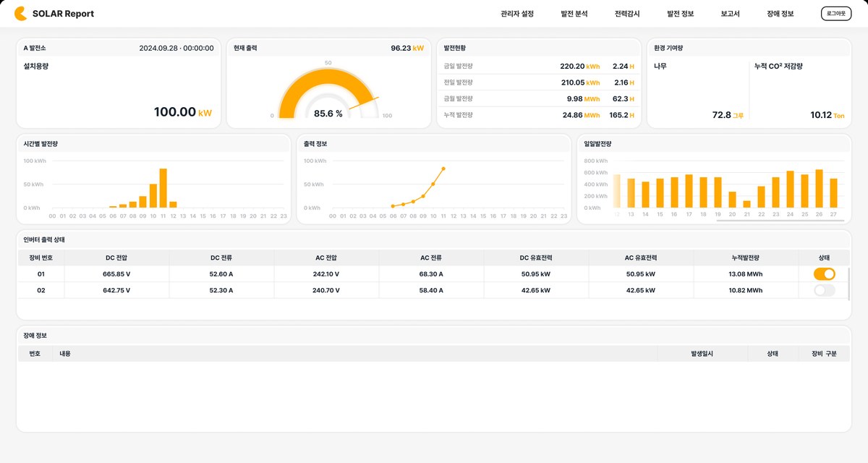Enable inverter 02 status switch

click(824, 290)
